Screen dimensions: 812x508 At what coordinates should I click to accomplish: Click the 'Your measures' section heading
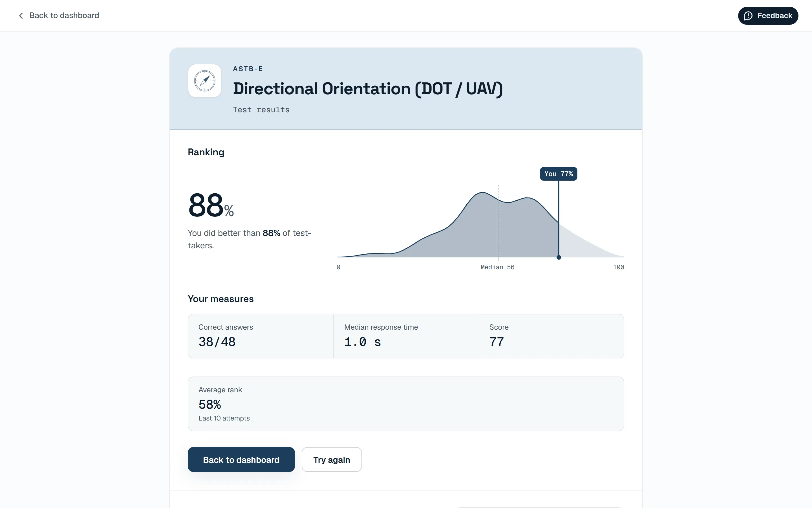click(x=220, y=299)
